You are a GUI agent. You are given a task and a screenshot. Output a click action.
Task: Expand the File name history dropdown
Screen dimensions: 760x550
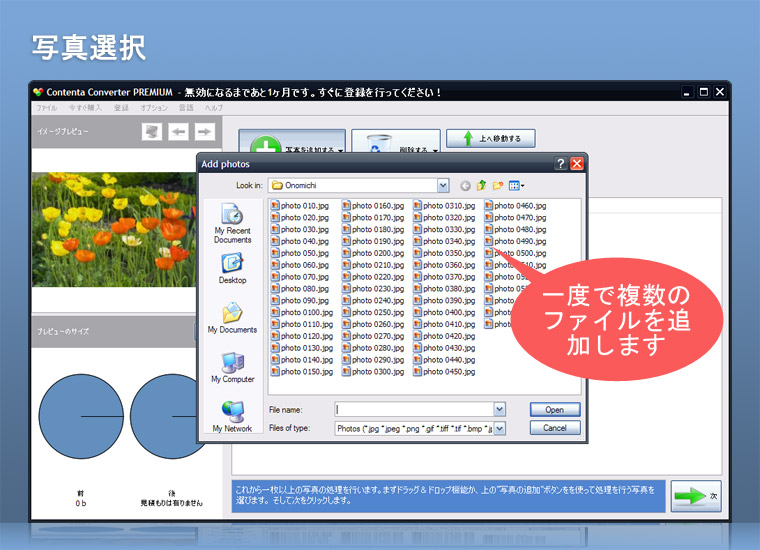[x=500, y=409]
